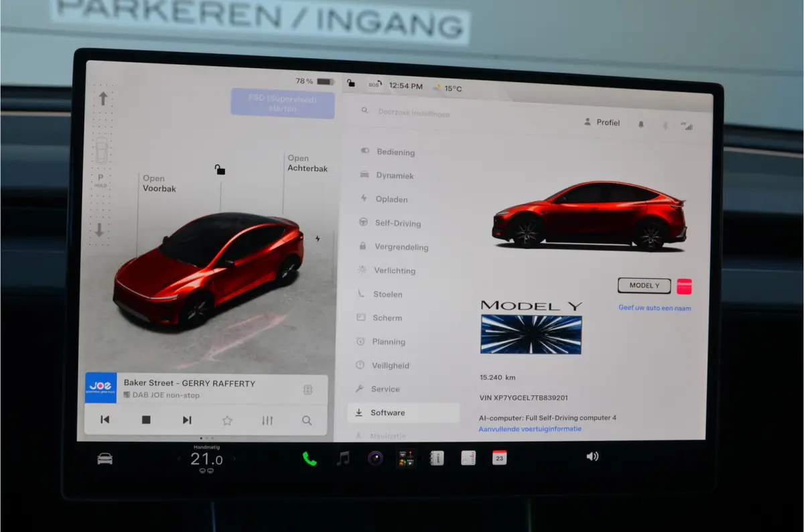This screenshot has height=532, width=804.
Task: Open the front trunk (Voorbak)
Action: tap(159, 184)
